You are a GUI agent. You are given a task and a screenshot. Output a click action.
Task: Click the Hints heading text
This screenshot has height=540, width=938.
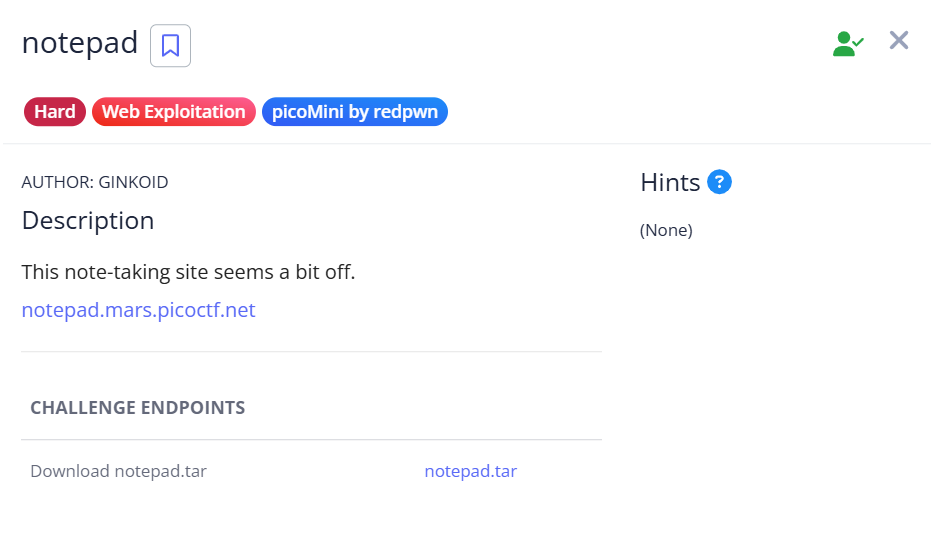point(670,182)
